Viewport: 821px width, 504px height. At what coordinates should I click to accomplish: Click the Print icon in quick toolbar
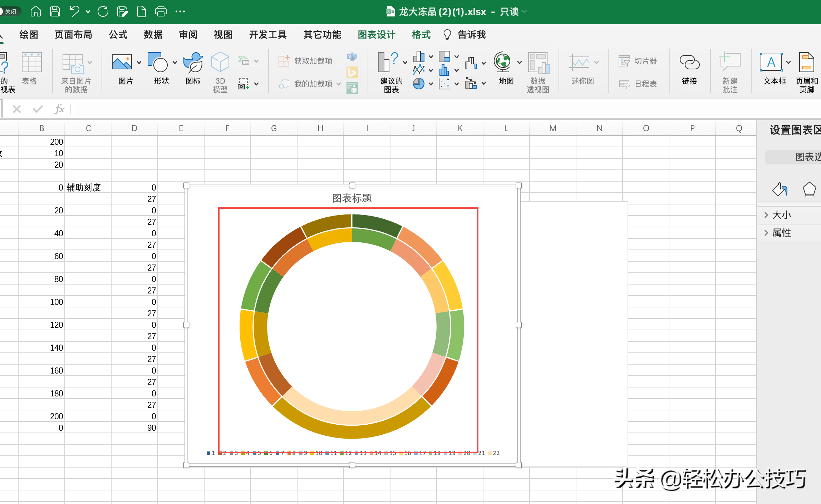pos(161,11)
